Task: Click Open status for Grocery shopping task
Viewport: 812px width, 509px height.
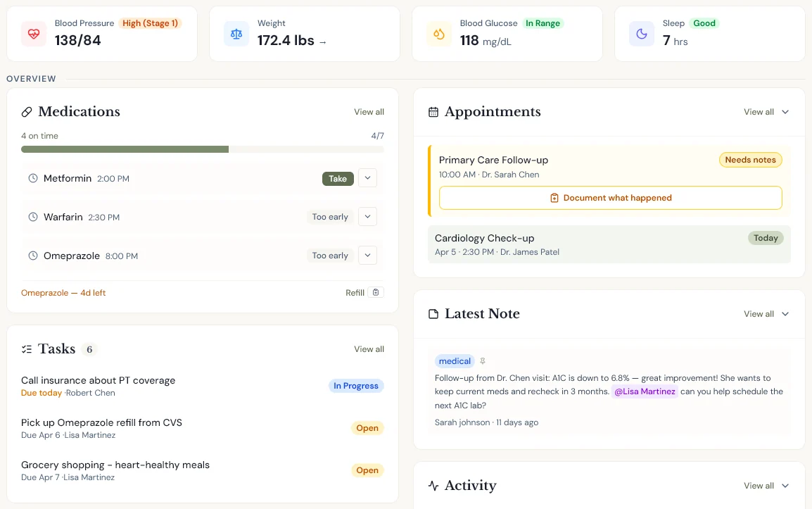Action: pos(367,471)
